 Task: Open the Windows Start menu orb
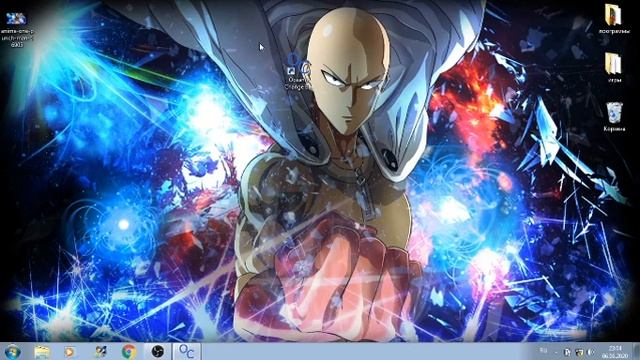click(x=12, y=351)
